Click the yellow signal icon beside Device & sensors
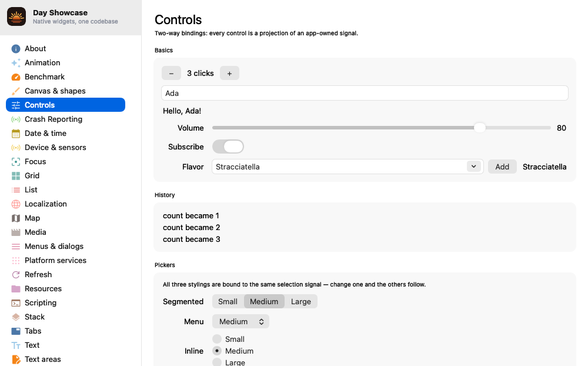 16,148
